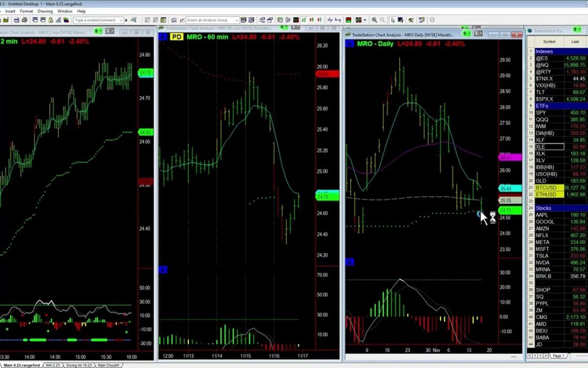
Task: Click the SPY symbol row
Action: (558, 113)
